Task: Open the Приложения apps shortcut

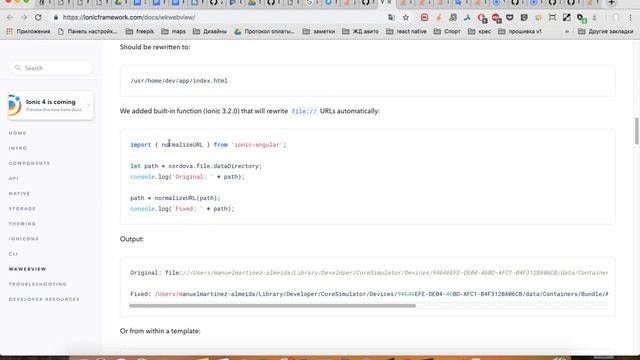Action: pyautogui.click(x=28, y=31)
